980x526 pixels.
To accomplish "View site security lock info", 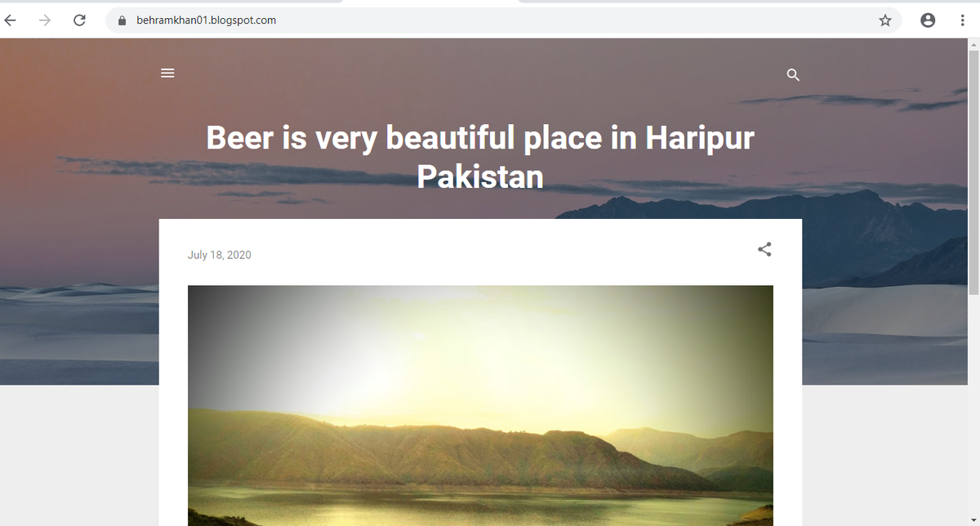I will point(122,20).
